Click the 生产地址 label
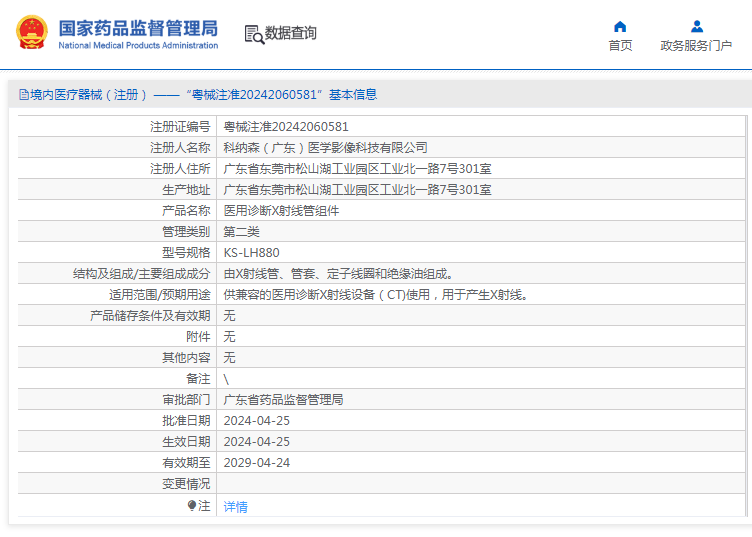This screenshot has width=752, height=537. (186, 190)
